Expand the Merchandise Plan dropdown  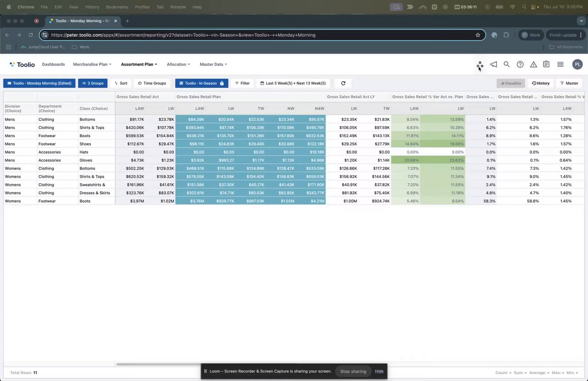coord(92,64)
